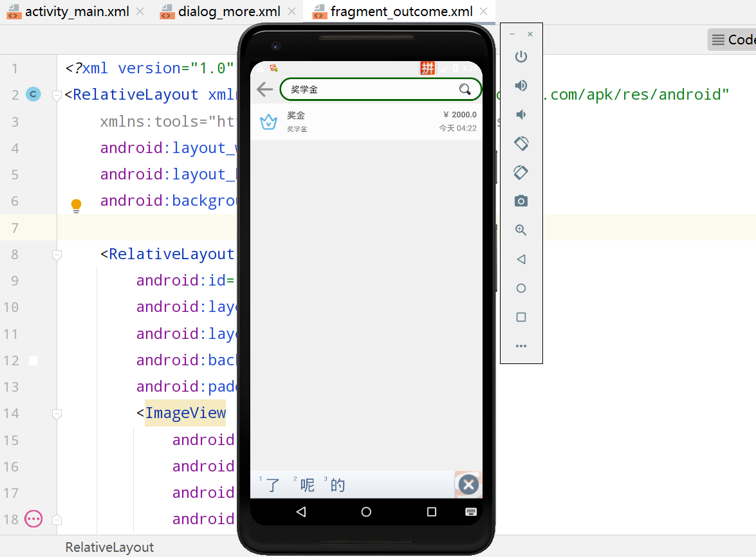
Task: Click the 今天 04:22 timestamp
Action: [x=457, y=128]
